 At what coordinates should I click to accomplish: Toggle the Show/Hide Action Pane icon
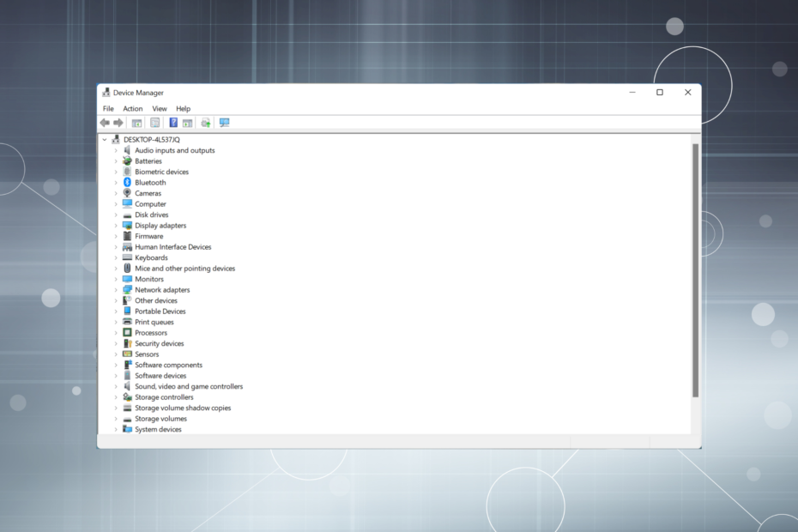pyautogui.click(x=187, y=123)
